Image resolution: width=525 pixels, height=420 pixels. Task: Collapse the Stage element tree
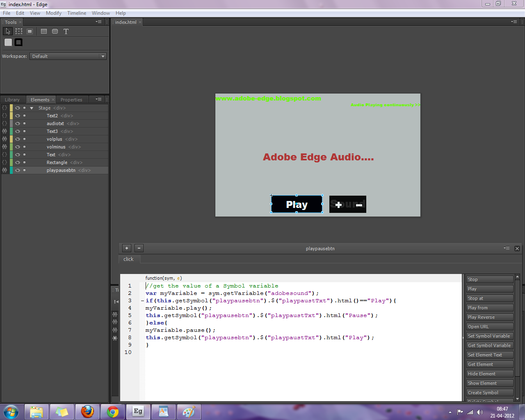(x=32, y=108)
